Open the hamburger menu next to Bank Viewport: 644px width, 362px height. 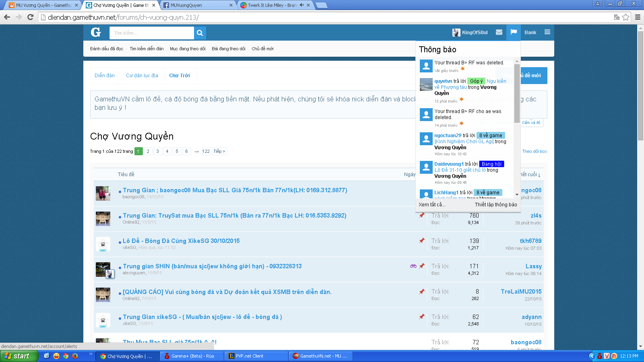point(547,32)
